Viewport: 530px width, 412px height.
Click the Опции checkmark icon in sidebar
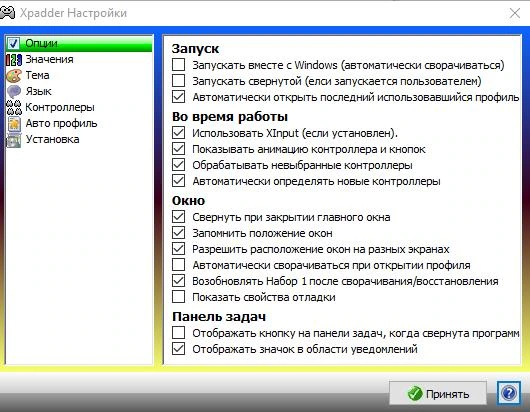14,44
